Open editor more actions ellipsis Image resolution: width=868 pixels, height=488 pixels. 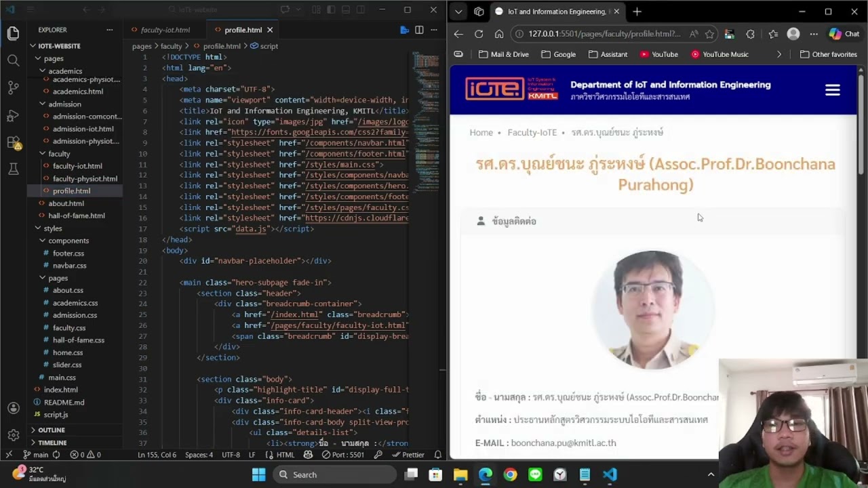(x=434, y=30)
